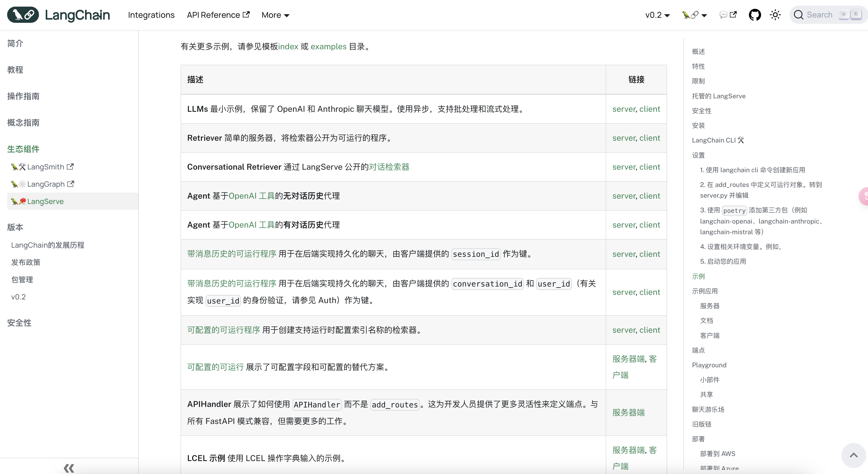The height and width of the screenshot is (474, 868).
Task: Open the examples link in the intro text
Action: pyautogui.click(x=328, y=46)
